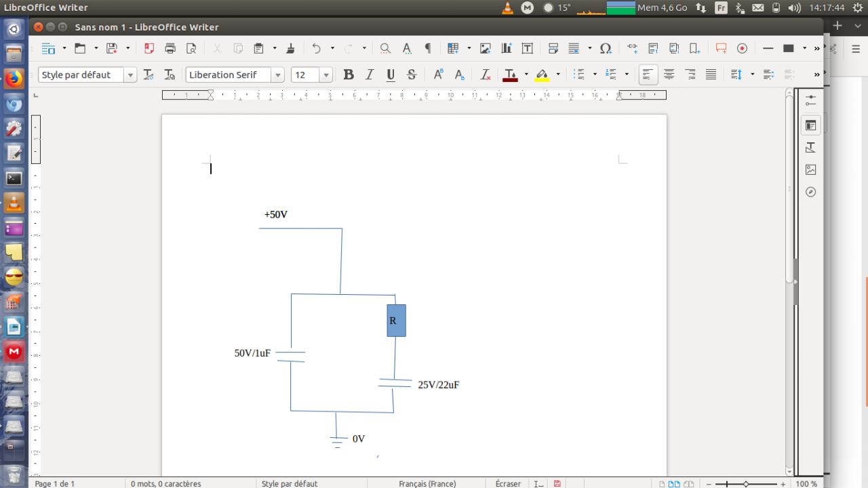This screenshot has height=488, width=868.
Task: Open Firefox from the Ubuntu launcher
Action: pos(14,79)
